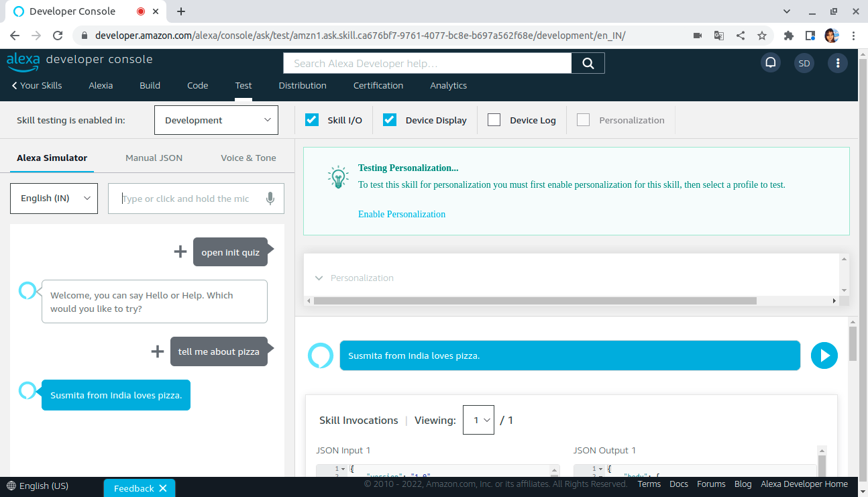Click the globe language icon in footer
Viewport: 868px width, 497px height.
pyautogui.click(x=11, y=486)
